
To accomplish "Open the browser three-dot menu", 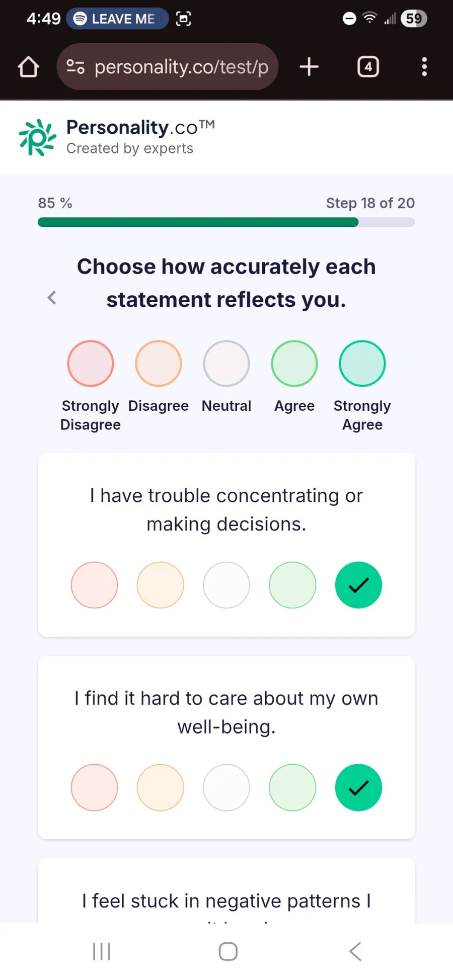I will tap(424, 67).
